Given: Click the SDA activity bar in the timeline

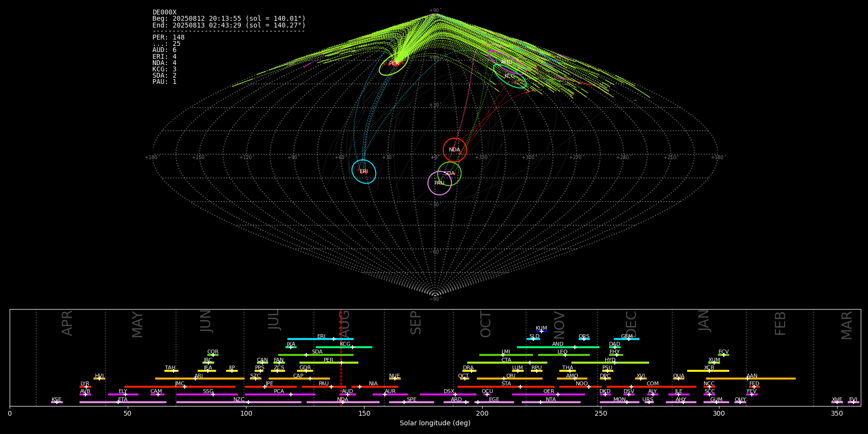Looking at the screenshot, I should pyautogui.click(x=315, y=355).
